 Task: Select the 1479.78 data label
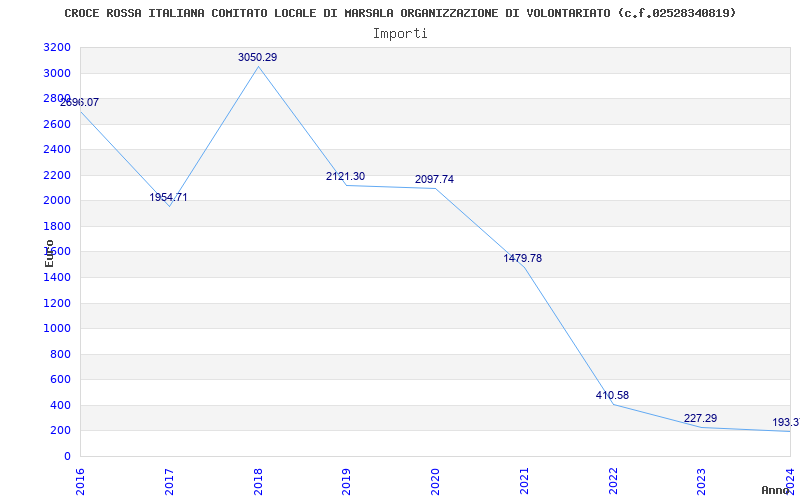(x=522, y=259)
